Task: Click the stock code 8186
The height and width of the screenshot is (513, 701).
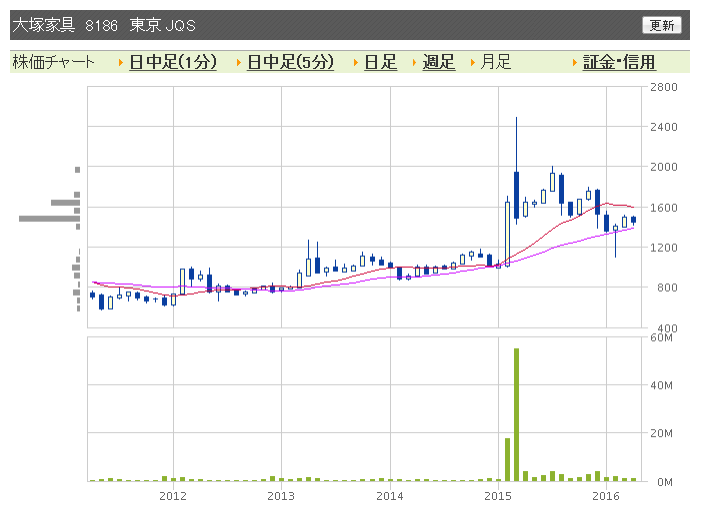Action: coord(101,25)
